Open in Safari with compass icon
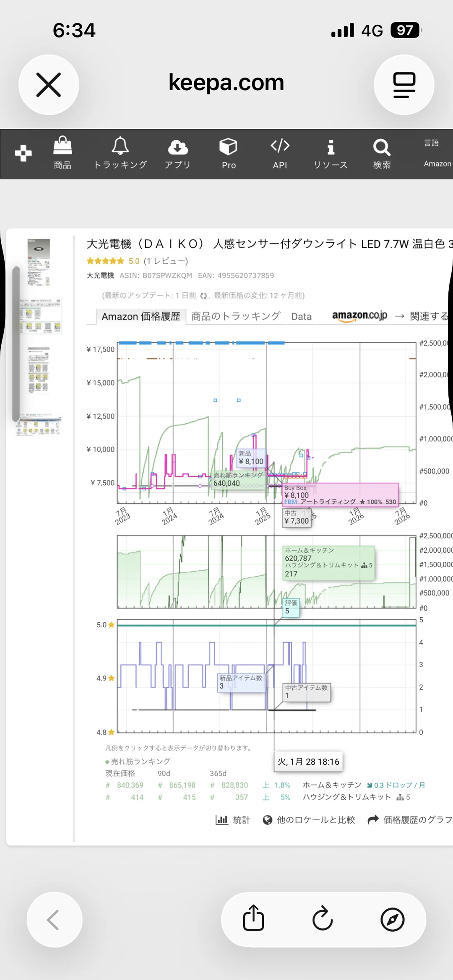The image size is (453, 980). (x=393, y=920)
